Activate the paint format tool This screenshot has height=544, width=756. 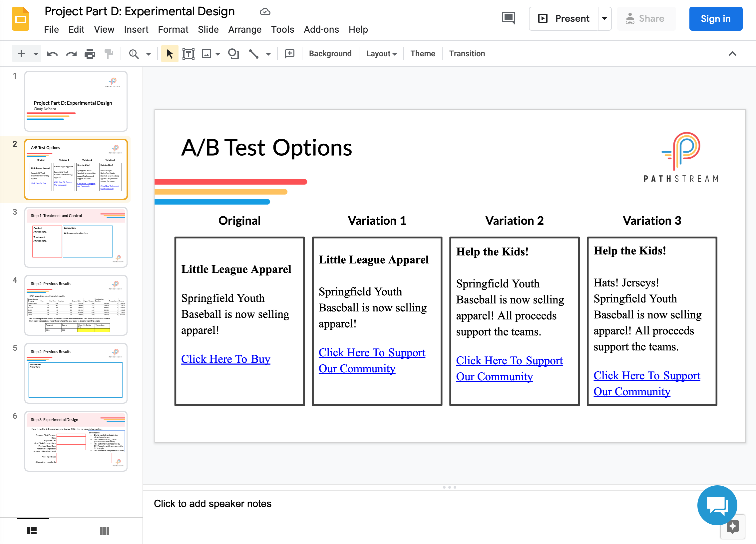point(109,54)
